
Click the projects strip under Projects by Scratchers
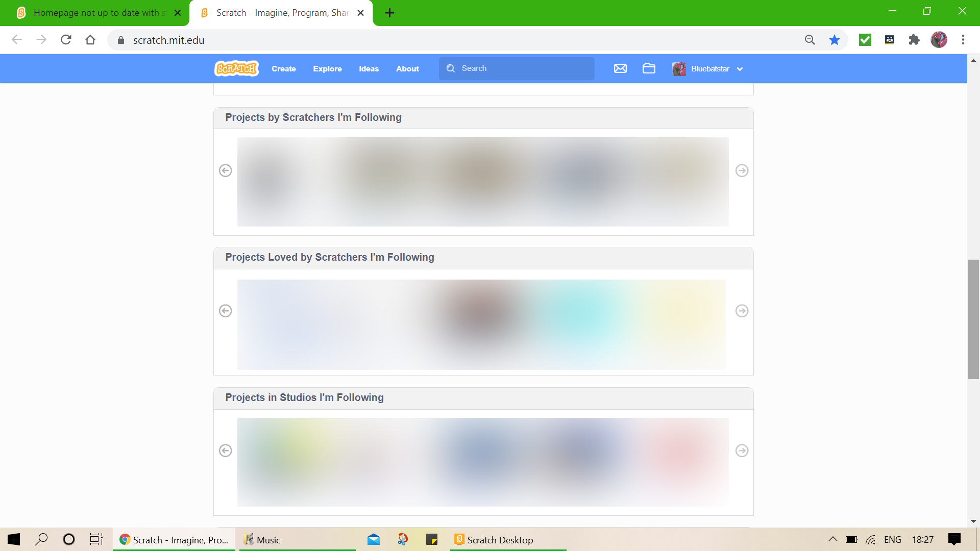[x=483, y=182]
